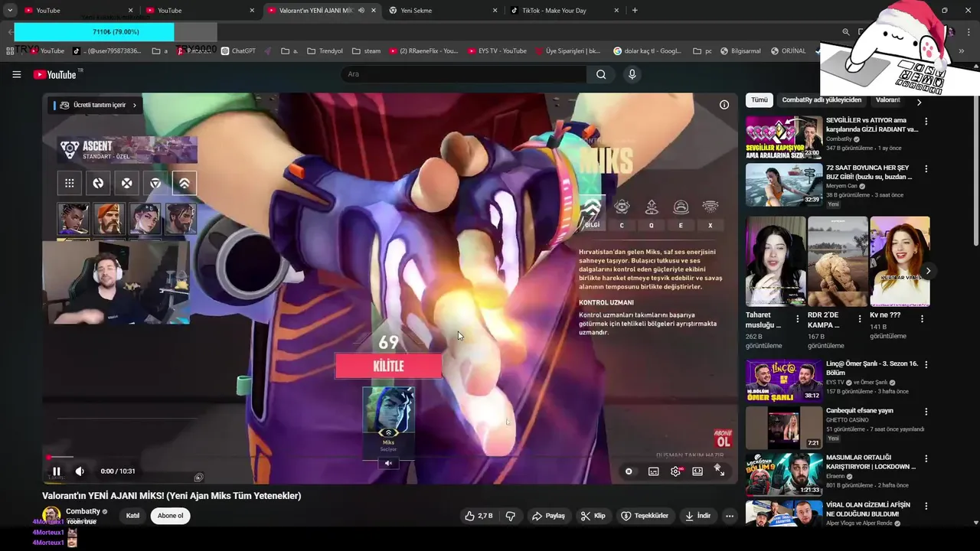980x551 pixels.
Task: Open the steam bookmark folder
Action: 366,51
